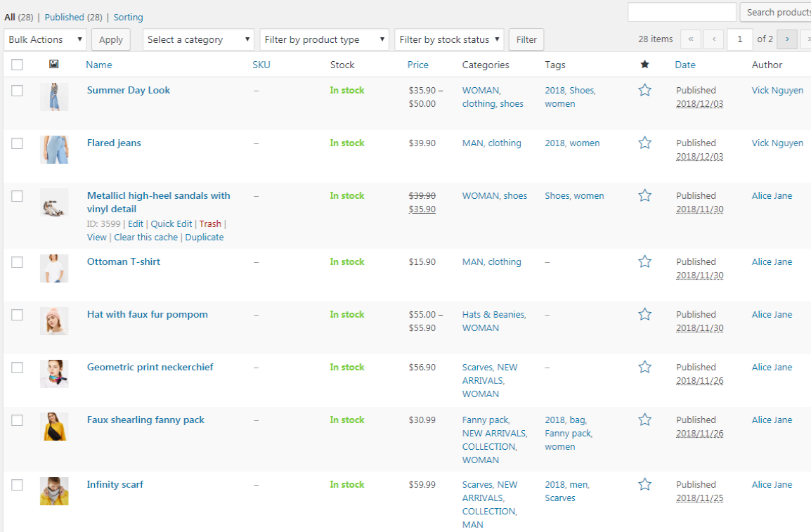This screenshot has width=811, height=532.
Task: Open the Faux shearling fanny pack thumbnail
Action: [54, 427]
